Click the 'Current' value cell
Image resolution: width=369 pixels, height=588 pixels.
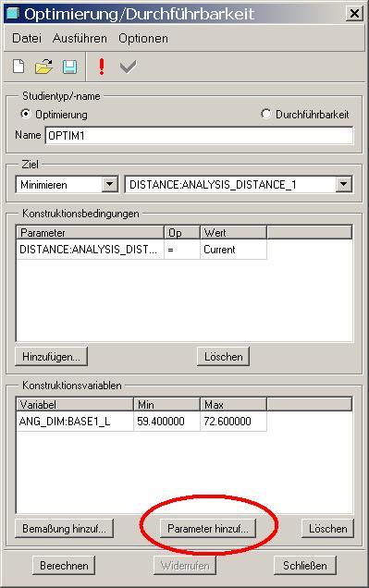point(233,250)
